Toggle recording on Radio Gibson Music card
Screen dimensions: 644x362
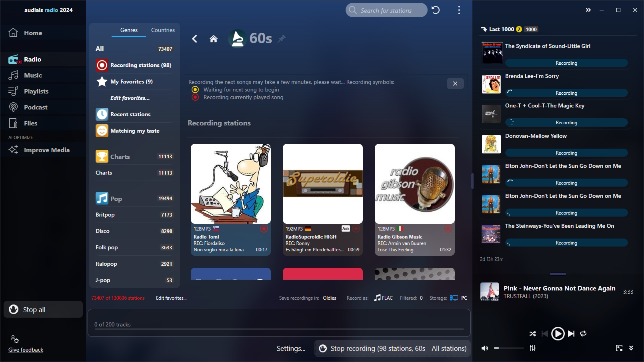tap(448, 229)
